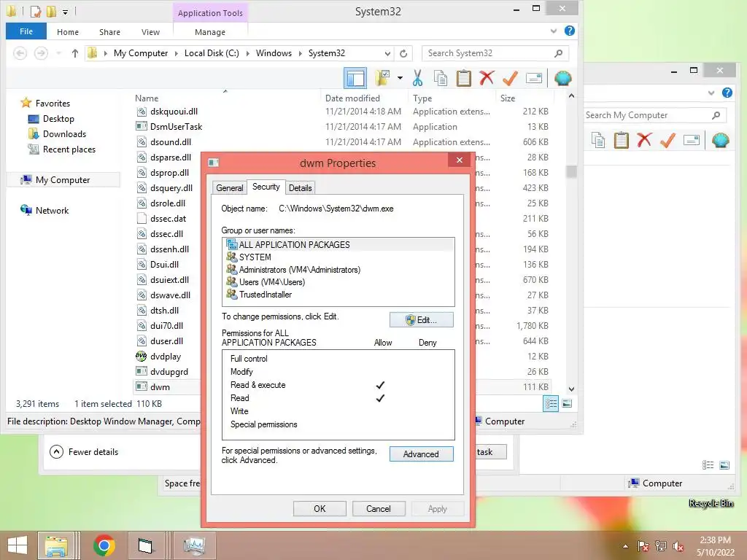Expand the address bar history dropdown
Viewport: 747px width, 560px height.
(388, 53)
